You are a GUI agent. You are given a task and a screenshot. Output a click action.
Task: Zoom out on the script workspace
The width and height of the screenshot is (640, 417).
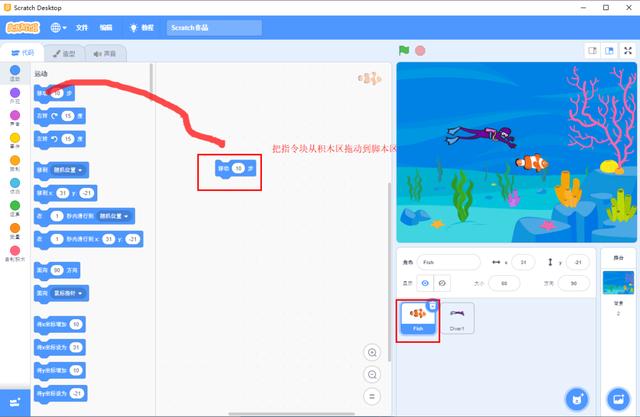(x=372, y=374)
